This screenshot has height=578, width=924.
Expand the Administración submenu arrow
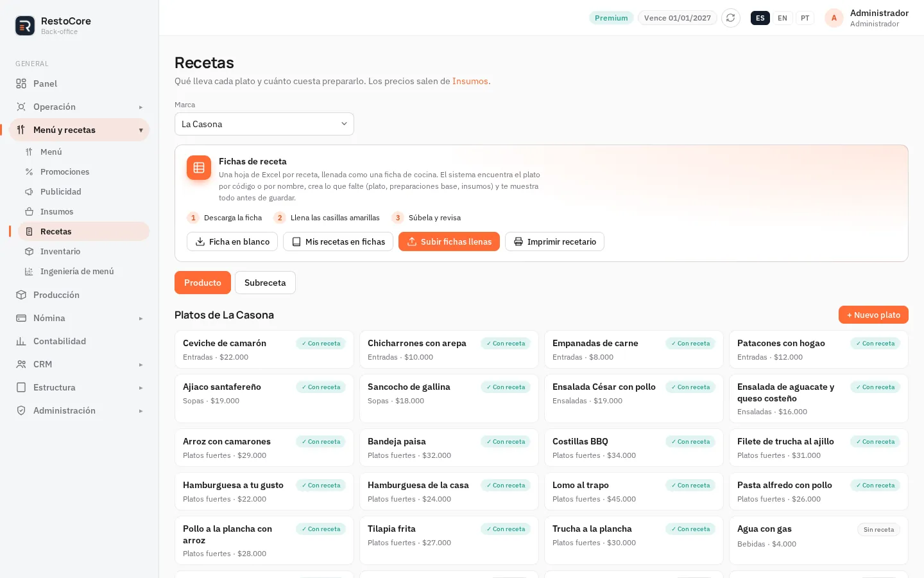141,411
